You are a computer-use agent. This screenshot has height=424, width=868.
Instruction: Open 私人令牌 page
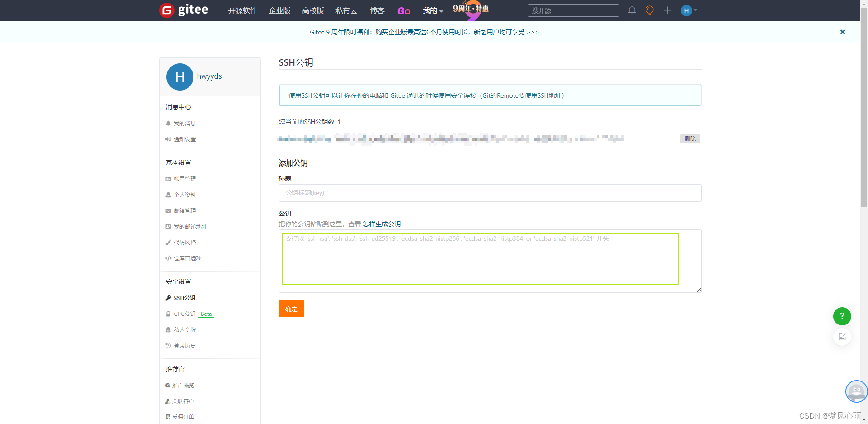(x=181, y=329)
